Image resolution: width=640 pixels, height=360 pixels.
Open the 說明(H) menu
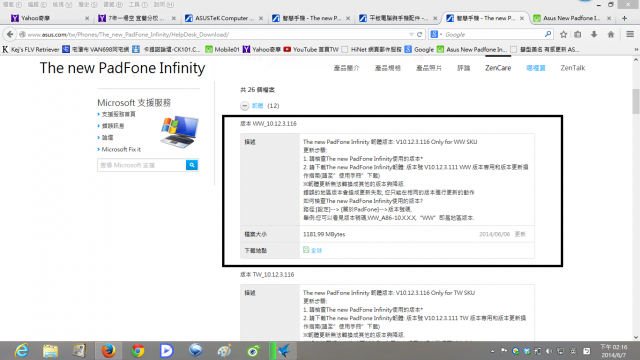point(164,4)
